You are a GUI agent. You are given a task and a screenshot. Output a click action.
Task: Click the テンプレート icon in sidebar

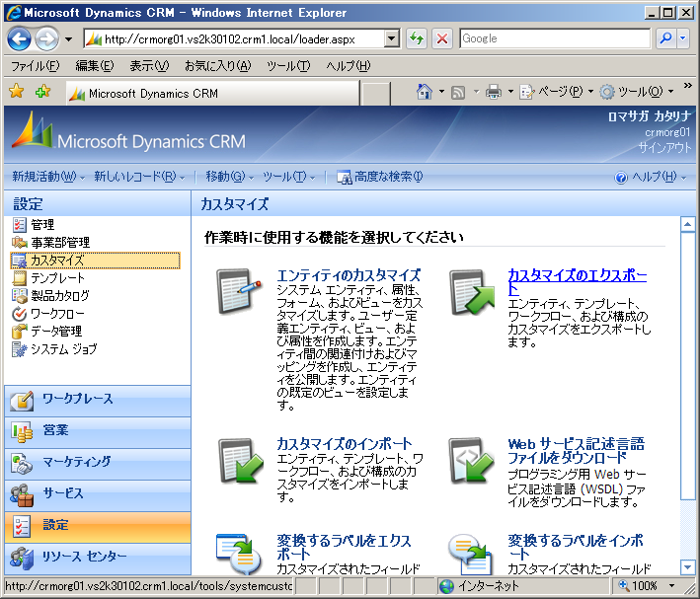point(19,278)
